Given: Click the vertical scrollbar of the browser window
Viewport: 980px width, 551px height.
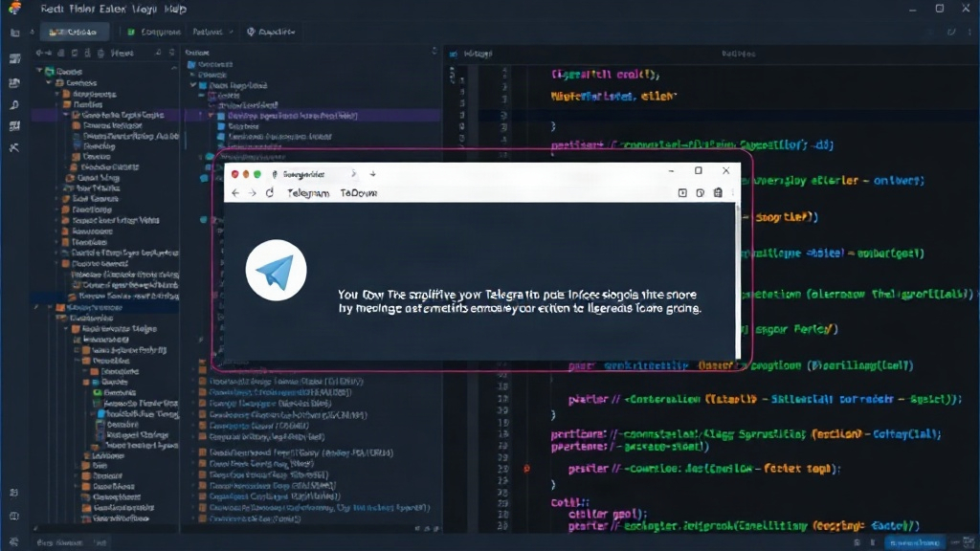Looking at the screenshot, I should 738,281.
